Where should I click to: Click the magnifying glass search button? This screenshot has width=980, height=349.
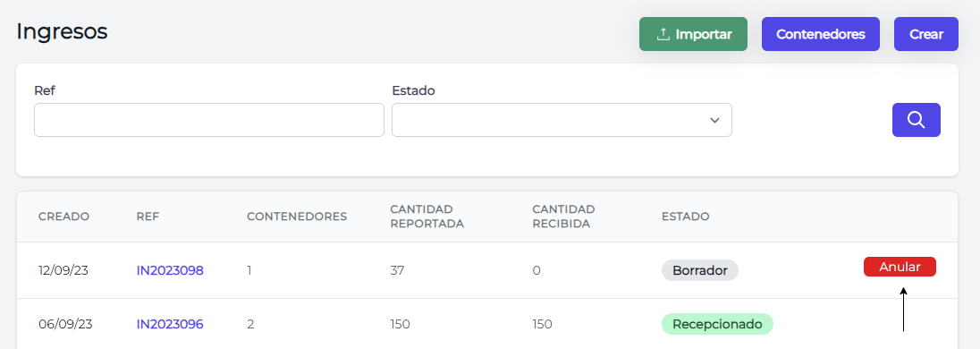pyautogui.click(x=916, y=119)
